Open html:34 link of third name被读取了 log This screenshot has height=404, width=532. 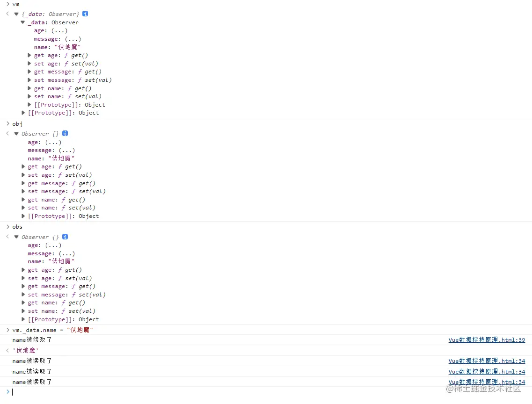tap(487, 382)
